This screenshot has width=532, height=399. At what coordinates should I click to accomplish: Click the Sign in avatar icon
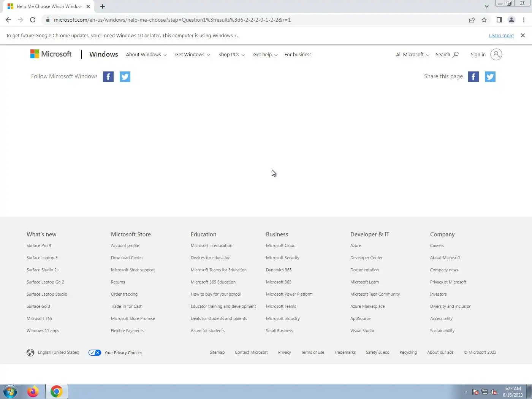496,54
